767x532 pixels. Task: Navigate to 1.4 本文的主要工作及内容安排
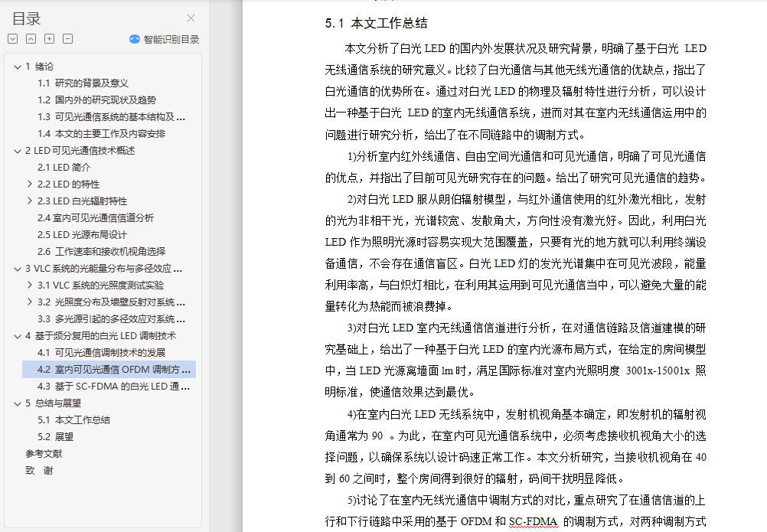point(101,133)
